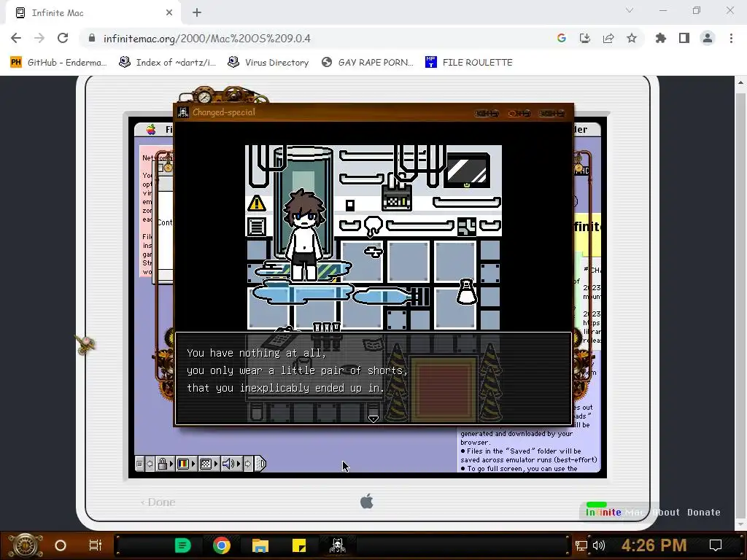Image resolution: width=747 pixels, height=560 pixels.
Task: Click the page scrollbar up arrow
Action: click(x=741, y=82)
